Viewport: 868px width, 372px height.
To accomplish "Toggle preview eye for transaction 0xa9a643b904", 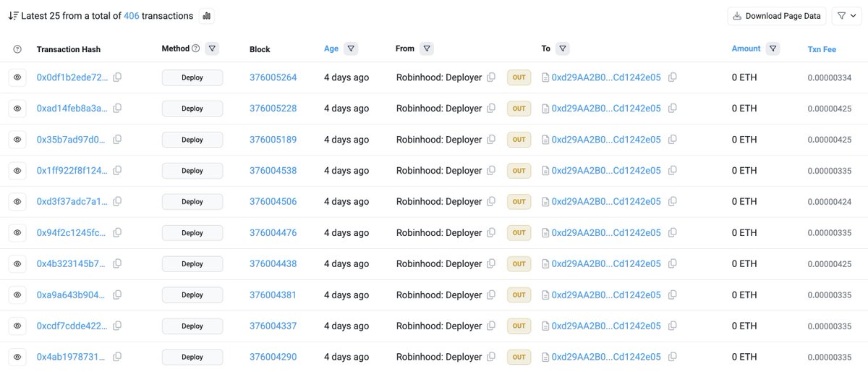I will (x=18, y=295).
